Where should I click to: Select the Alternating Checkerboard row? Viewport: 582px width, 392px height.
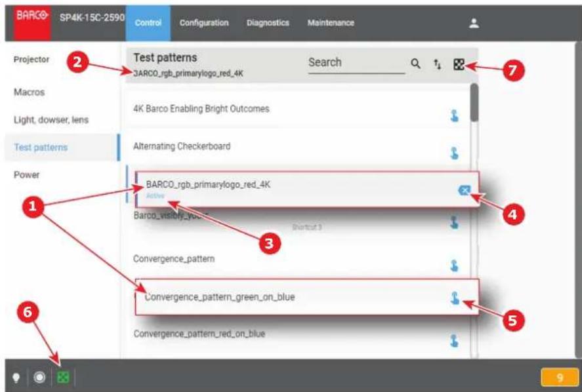(297, 146)
